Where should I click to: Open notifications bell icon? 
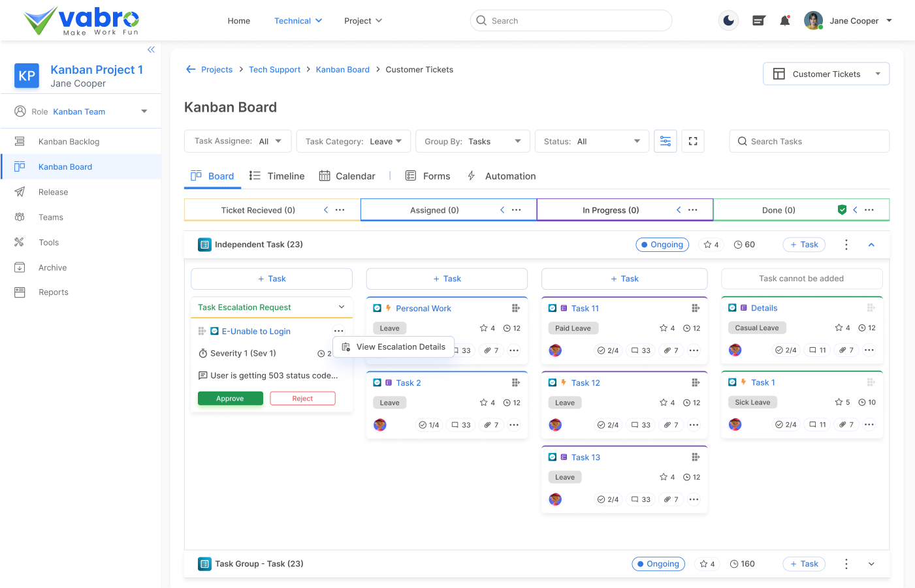(785, 21)
